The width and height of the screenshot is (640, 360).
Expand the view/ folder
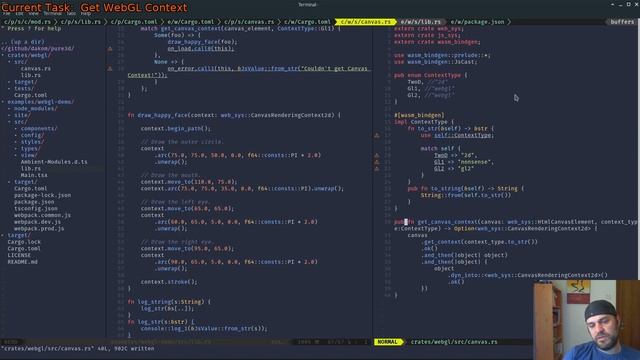point(29,155)
